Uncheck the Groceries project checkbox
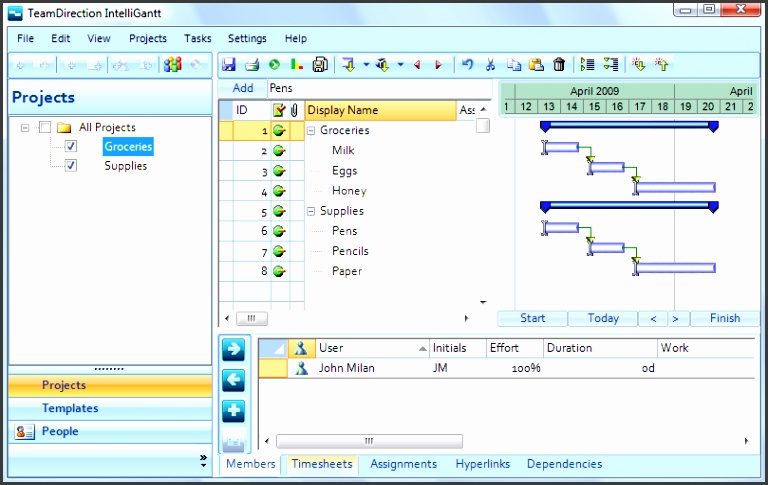The width and height of the screenshot is (768, 485). pyautogui.click(x=71, y=147)
